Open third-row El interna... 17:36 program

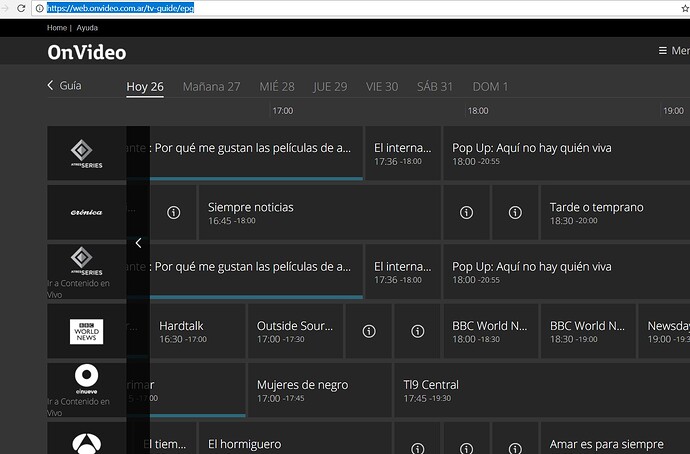(x=403, y=272)
